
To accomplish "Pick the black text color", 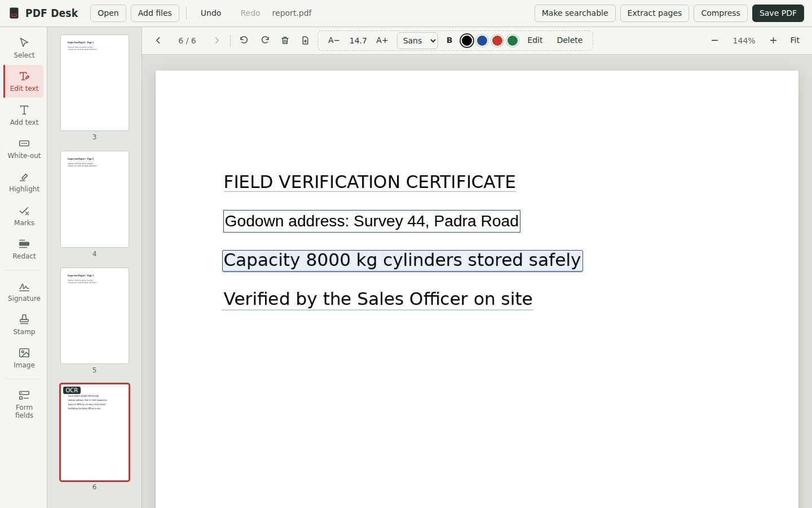I will coord(467,41).
